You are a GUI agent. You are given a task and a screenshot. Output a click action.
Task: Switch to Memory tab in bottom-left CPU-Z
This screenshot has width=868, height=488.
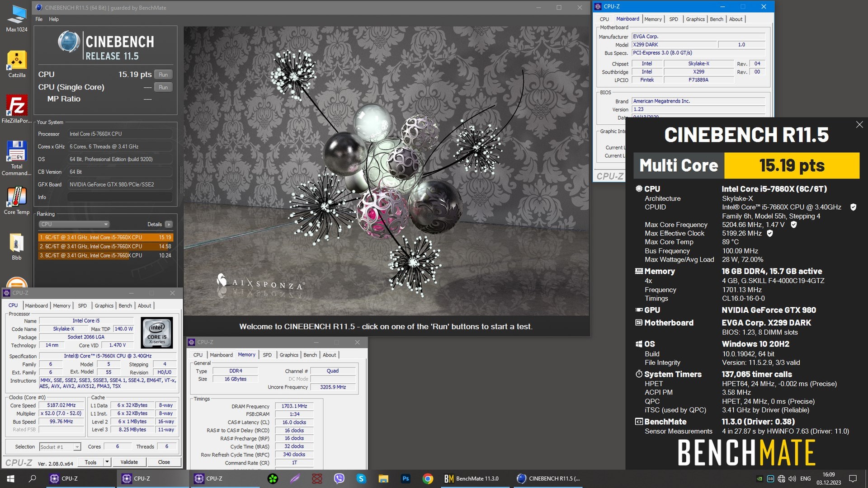tap(61, 305)
